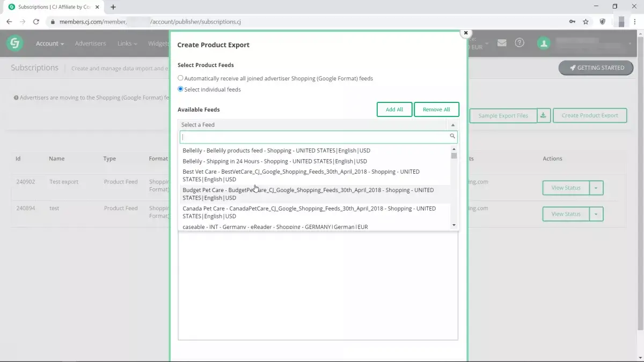The width and height of the screenshot is (644, 362).
Task: Bookmark this page with star icon
Action: pos(586,22)
